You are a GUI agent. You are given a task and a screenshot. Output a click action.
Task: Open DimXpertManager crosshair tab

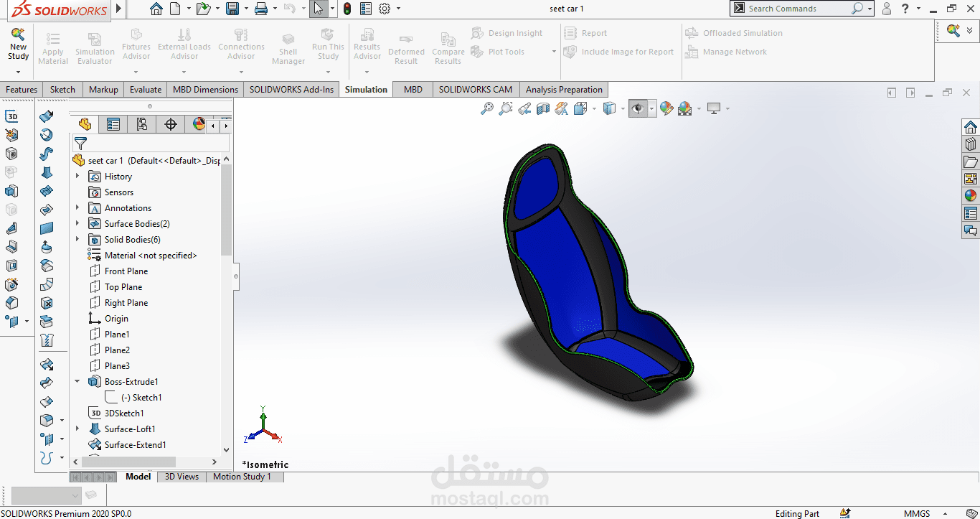pyautogui.click(x=171, y=124)
